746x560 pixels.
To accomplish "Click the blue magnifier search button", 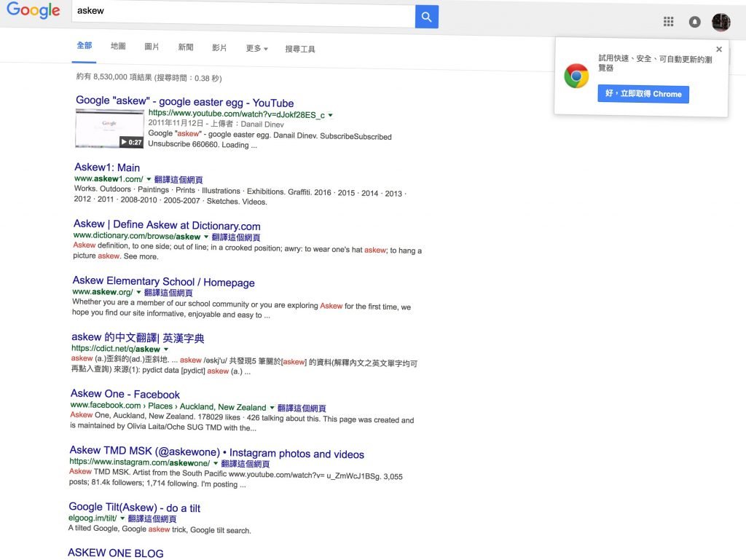I will 426,17.
